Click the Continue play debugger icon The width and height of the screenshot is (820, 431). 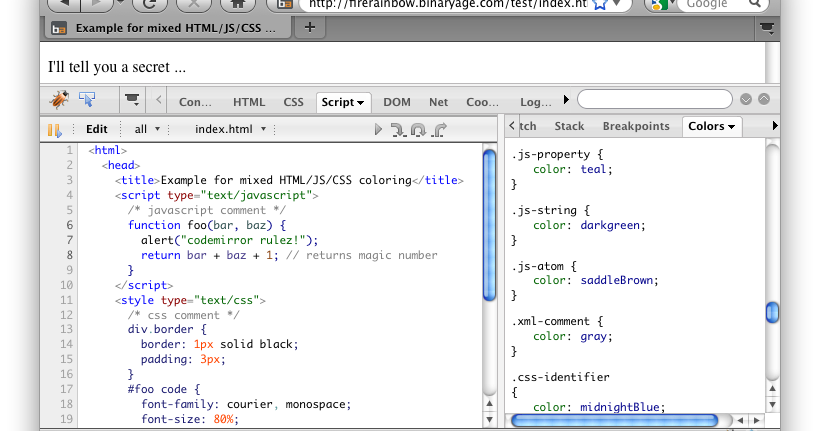coord(378,129)
